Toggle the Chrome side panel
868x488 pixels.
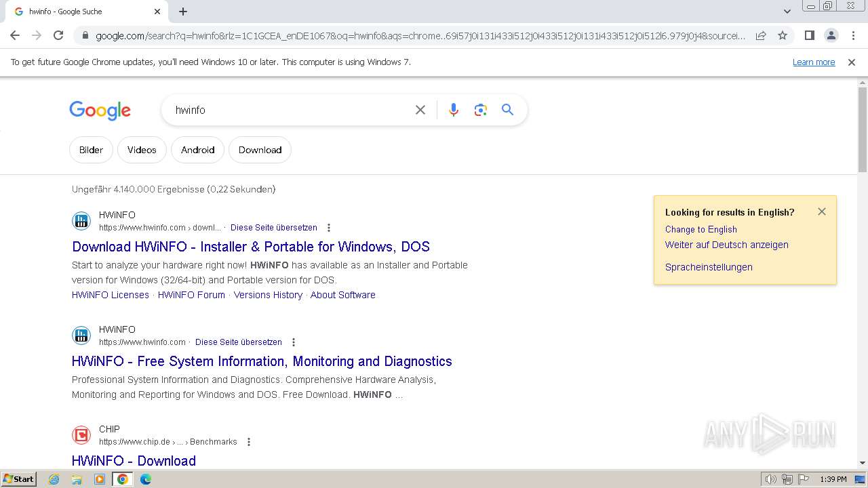point(809,35)
